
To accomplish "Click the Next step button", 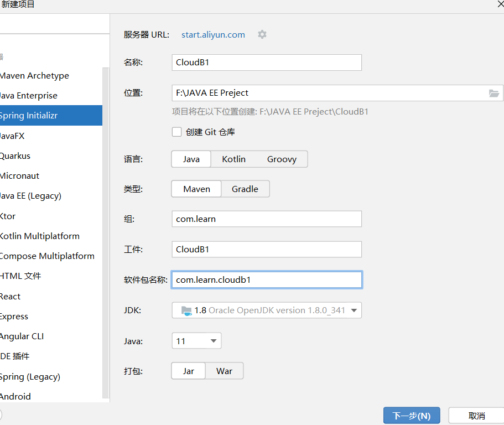I will tap(411, 416).
